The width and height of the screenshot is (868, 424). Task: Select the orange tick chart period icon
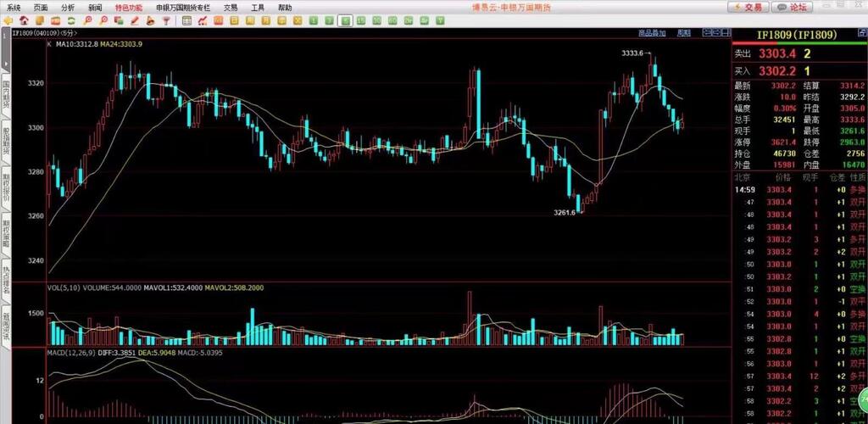click(x=219, y=21)
